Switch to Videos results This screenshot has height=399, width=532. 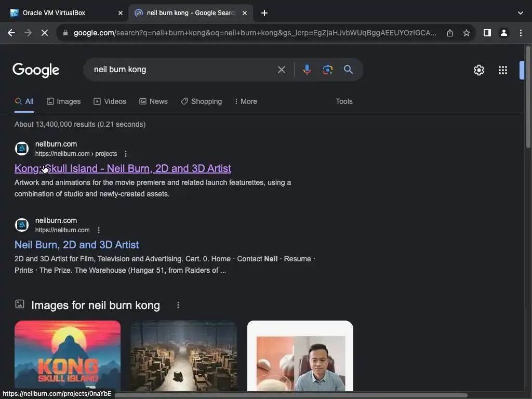(x=110, y=101)
